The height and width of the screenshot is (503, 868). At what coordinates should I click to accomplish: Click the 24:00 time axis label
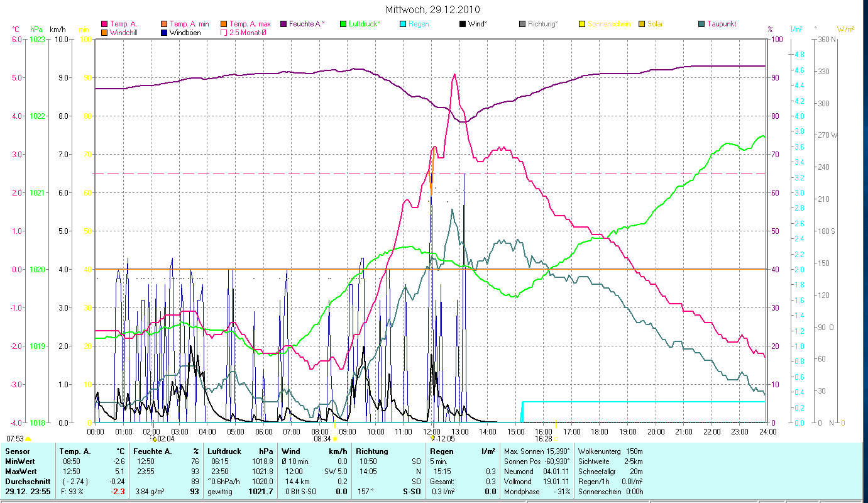click(768, 432)
